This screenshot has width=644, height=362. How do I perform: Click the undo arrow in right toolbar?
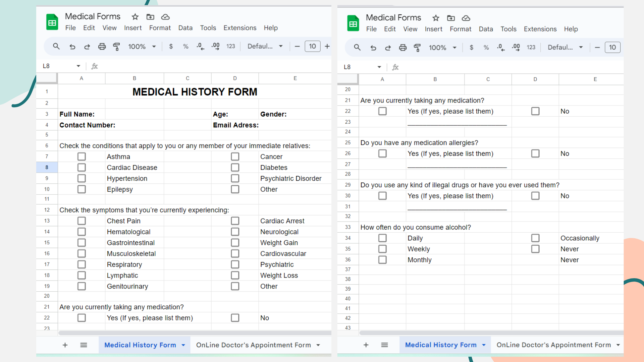[373, 48]
